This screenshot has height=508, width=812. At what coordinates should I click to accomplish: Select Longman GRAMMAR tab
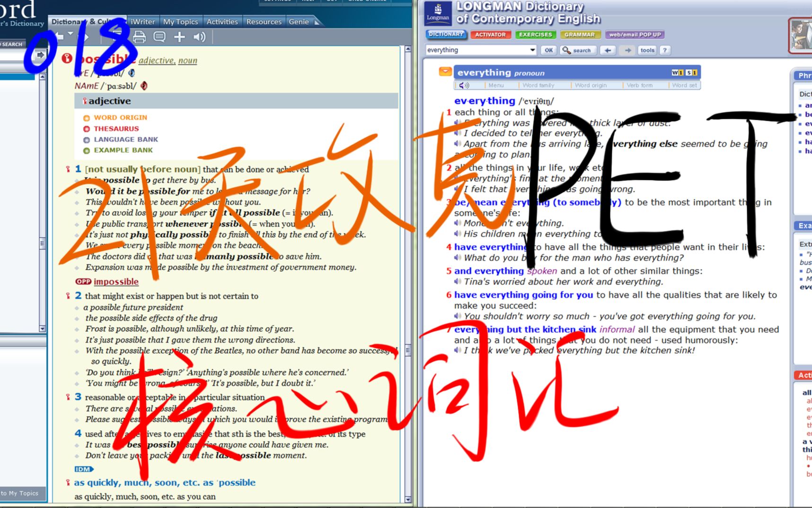point(580,35)
